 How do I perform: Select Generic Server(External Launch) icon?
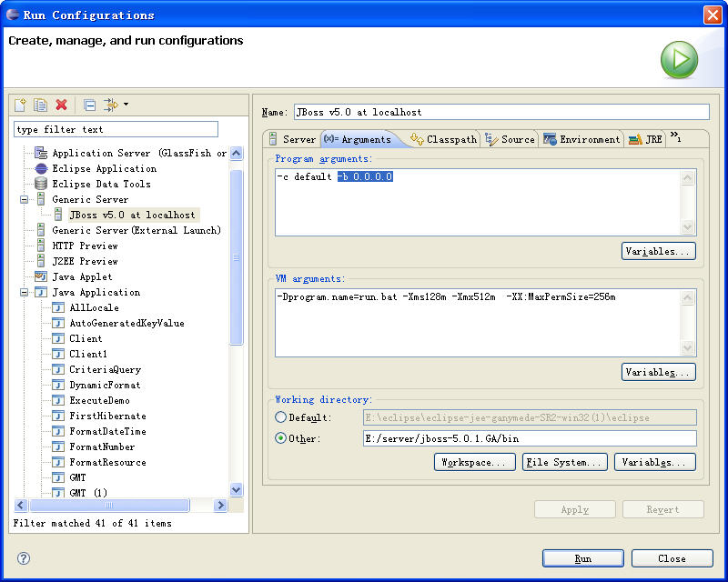click(41, 230)
